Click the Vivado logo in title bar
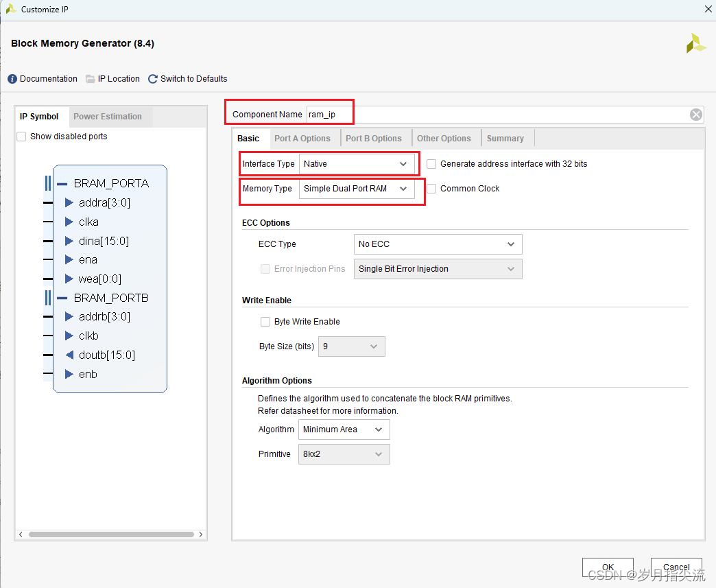The width and height of the screenshot is (716, 588). [x=11, y=9]
